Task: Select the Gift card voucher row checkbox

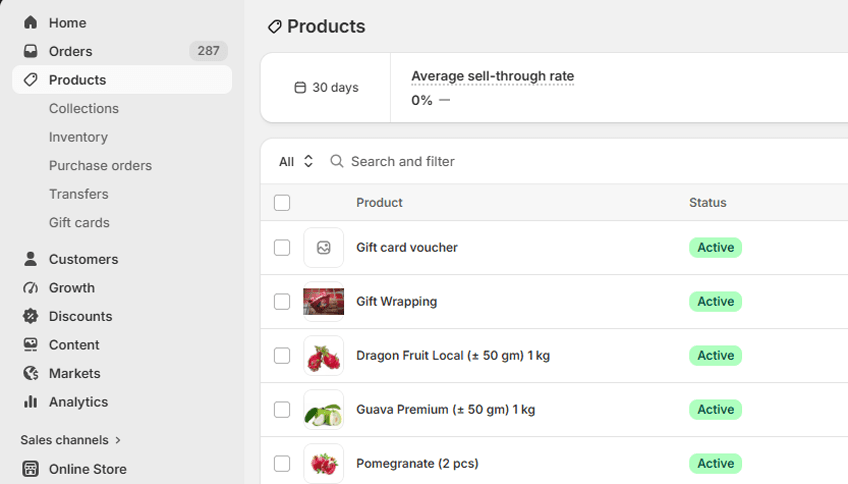Action: 282,248
